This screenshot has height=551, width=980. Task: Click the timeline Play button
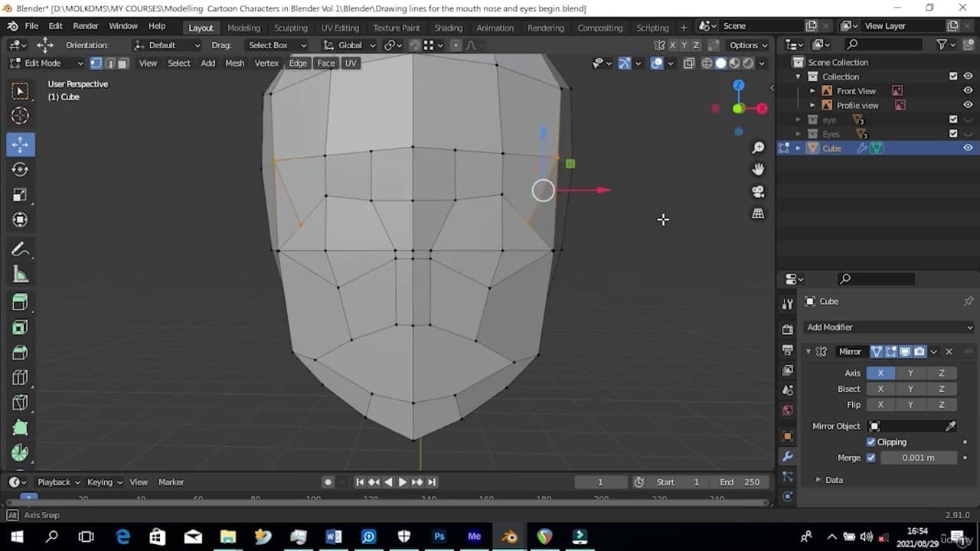402,482
